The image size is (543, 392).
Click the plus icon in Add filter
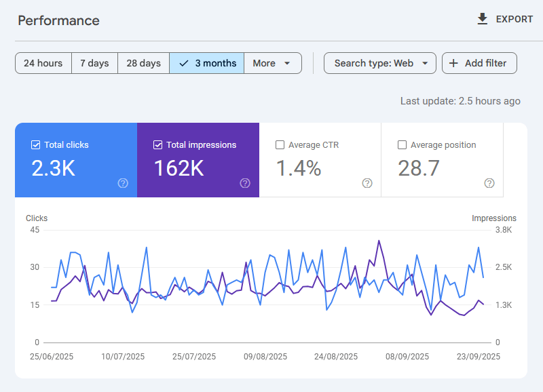coord(454,63)
